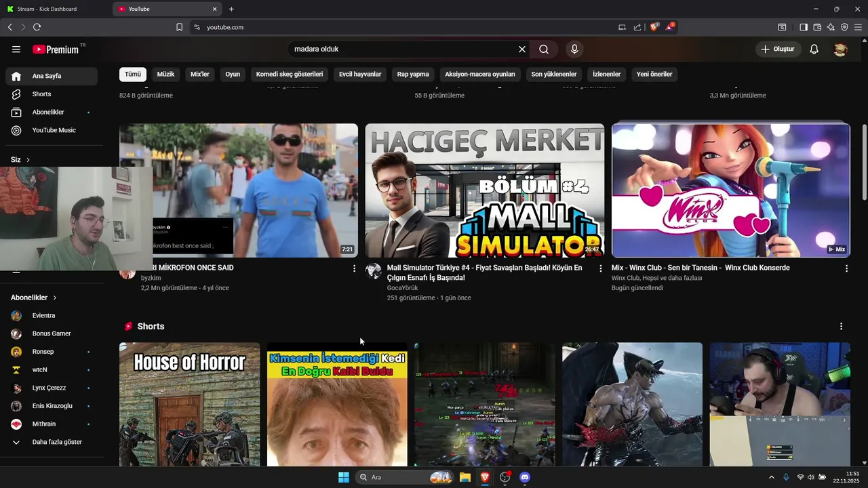This screenshot has height=488, width=868.
Task: Open Leo AI sparkle icon
Action: pos(831,27)
